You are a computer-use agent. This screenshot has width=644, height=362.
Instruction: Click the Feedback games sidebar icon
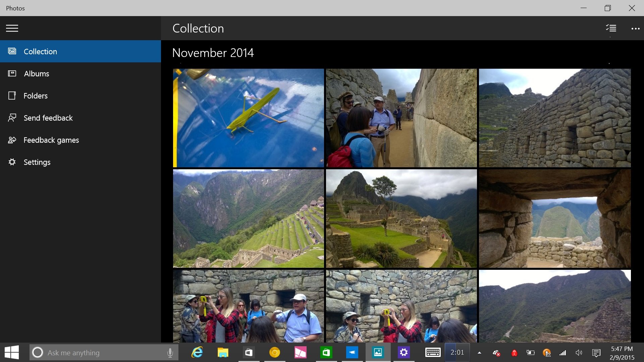click(x=11, y=140)
